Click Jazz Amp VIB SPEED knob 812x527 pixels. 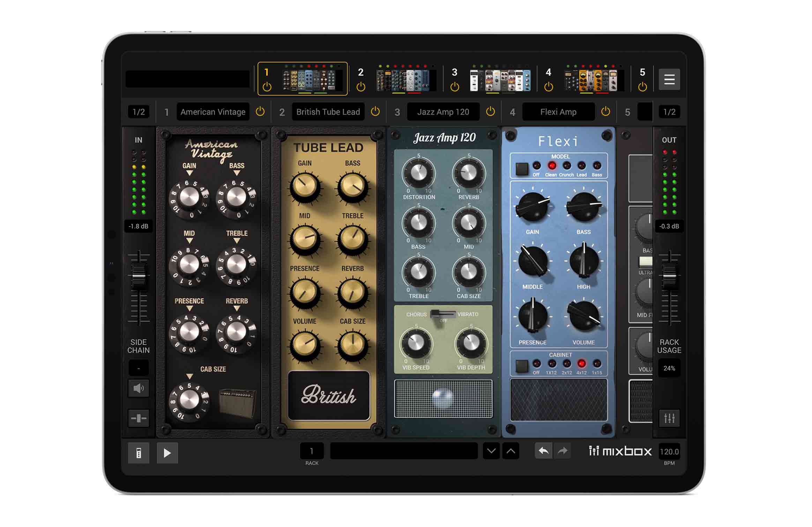coord(416,343)
